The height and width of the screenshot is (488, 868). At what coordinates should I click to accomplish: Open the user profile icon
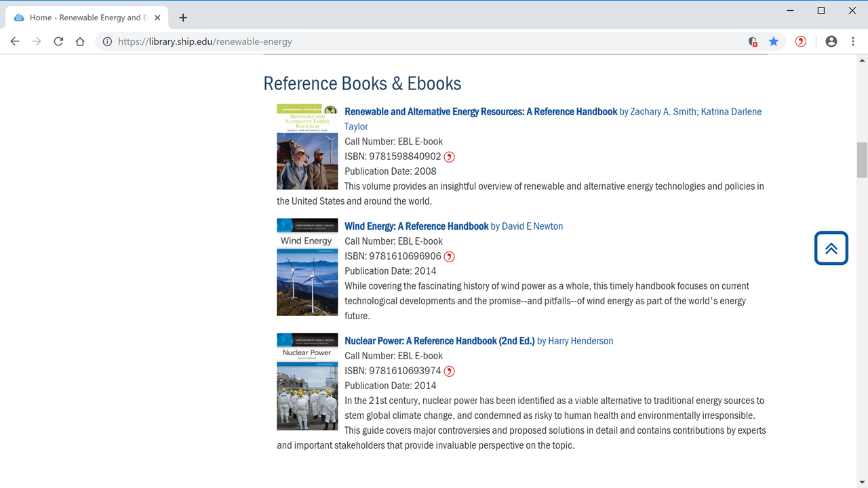(x=831, y=41)
